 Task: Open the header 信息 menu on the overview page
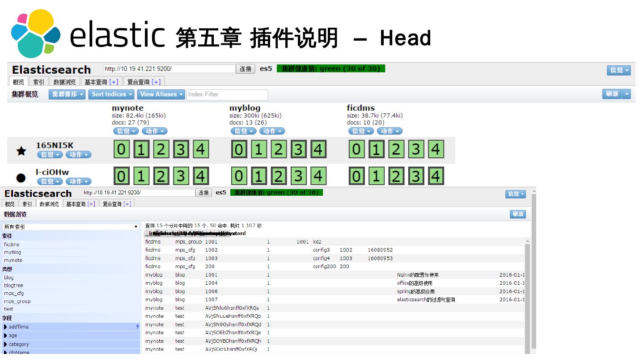[x=619, y=70]
